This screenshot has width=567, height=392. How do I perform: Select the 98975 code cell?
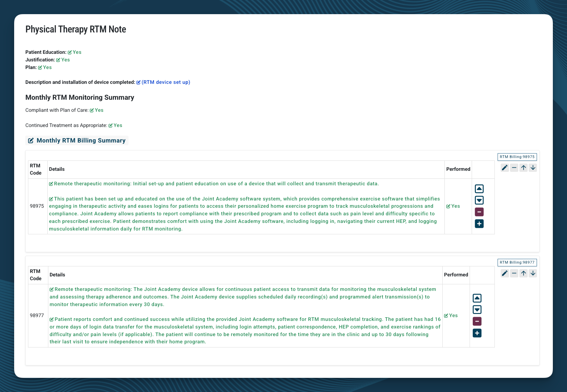pos(38,206)
